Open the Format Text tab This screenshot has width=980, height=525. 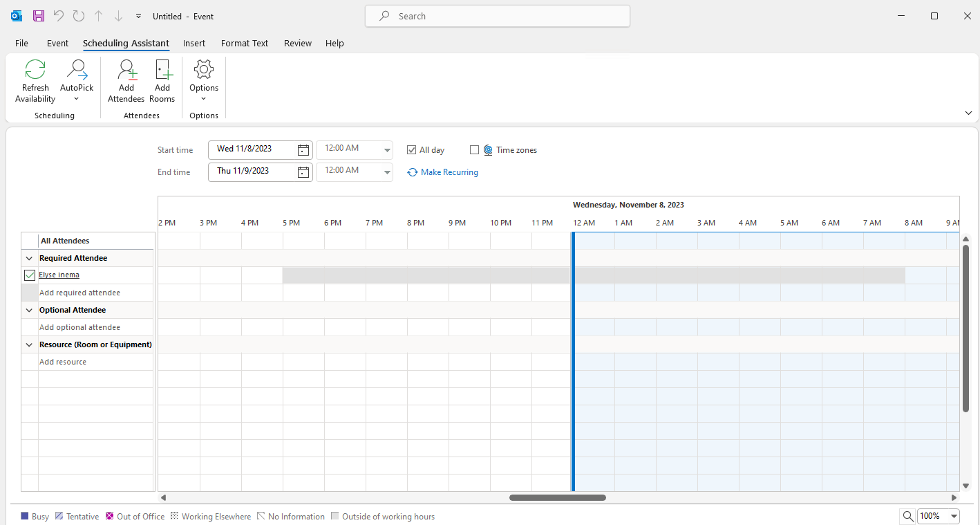[245, 43]
